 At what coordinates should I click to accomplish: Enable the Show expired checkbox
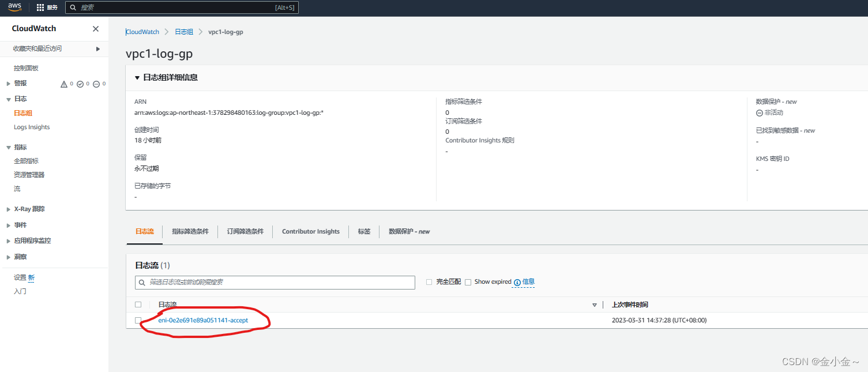tap(468, 282)
